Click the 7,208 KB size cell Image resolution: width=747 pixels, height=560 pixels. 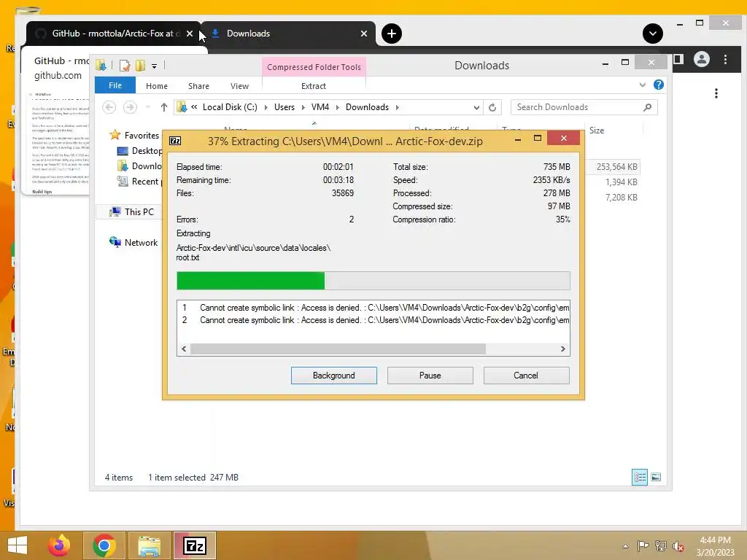click(622, 197)
